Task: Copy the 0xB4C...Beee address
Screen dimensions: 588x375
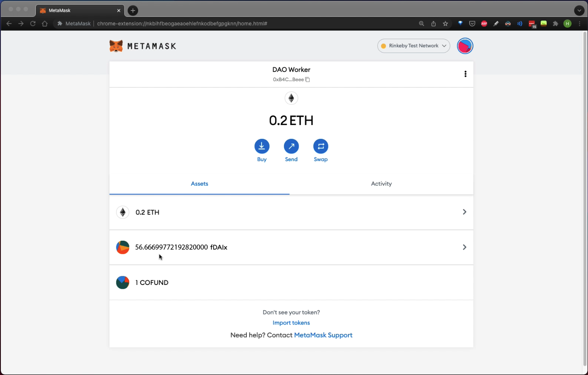Action: (x=307, y=80)
